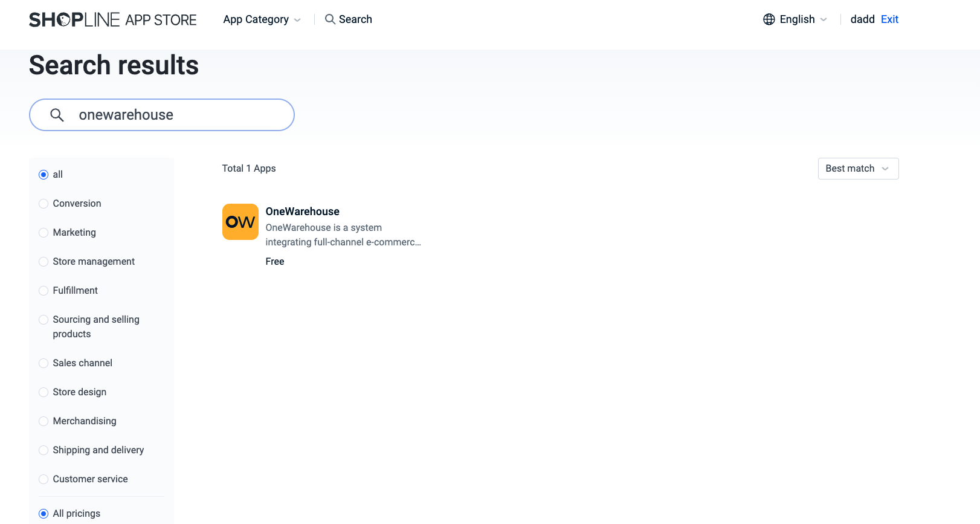Click the Search magnifier icon in header
Image resolution: width=980 pixels, height=524 pixels.
330,19
